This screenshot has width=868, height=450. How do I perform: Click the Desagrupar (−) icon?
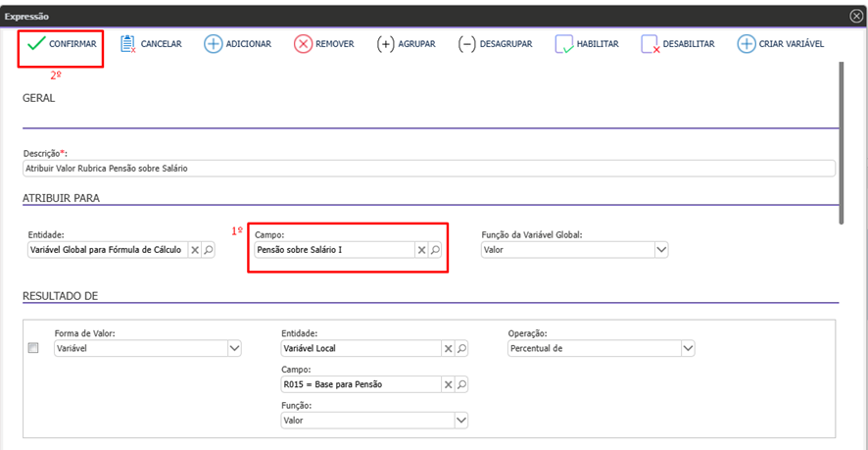(467, 44)
